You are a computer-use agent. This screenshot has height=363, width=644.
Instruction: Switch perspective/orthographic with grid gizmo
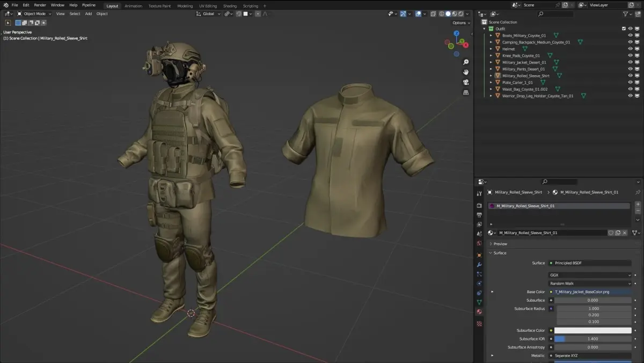coord(466,92)
